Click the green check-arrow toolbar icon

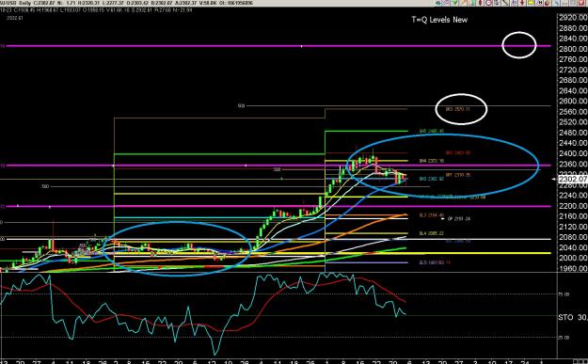[454, 3]
